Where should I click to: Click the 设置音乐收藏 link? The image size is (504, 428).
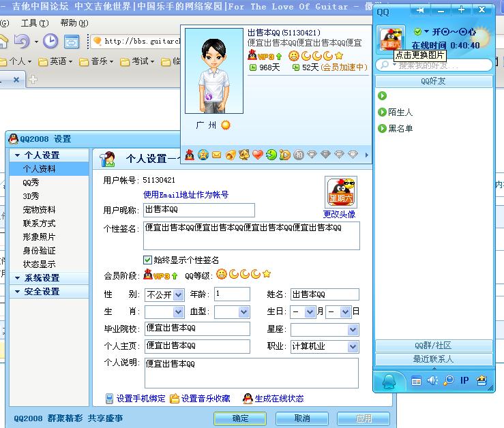(206, 399)
